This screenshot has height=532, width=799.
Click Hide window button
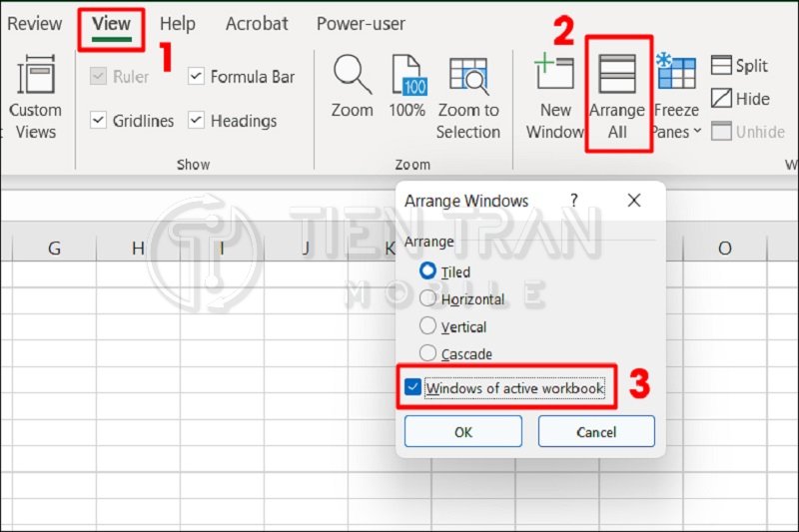[740, 98]
